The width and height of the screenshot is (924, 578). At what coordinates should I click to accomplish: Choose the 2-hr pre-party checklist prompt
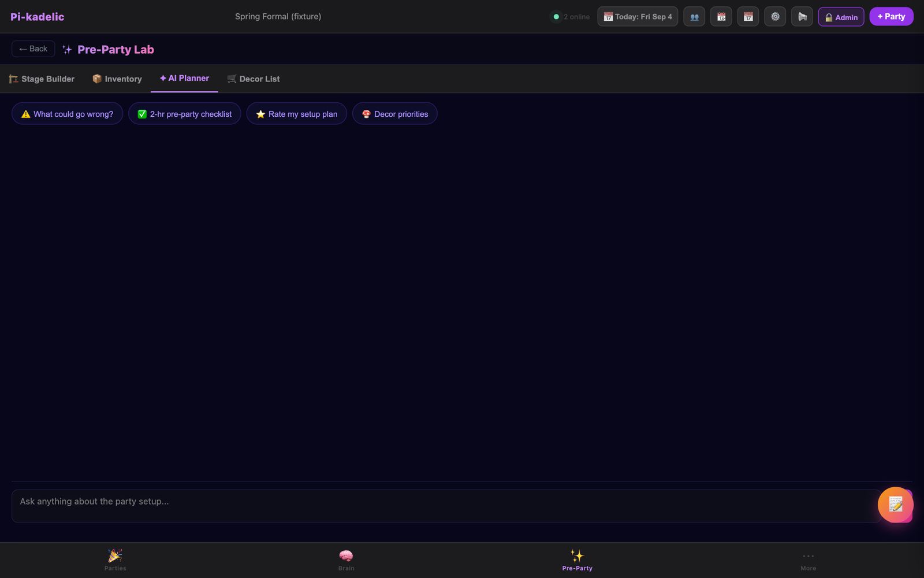(x=185, y=114)
